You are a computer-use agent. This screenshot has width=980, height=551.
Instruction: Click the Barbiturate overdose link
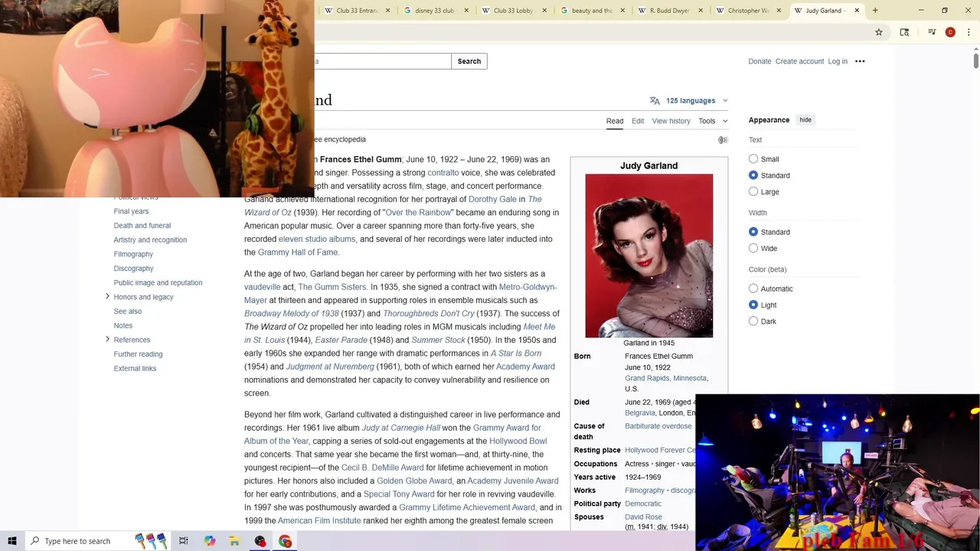[658, 426]
